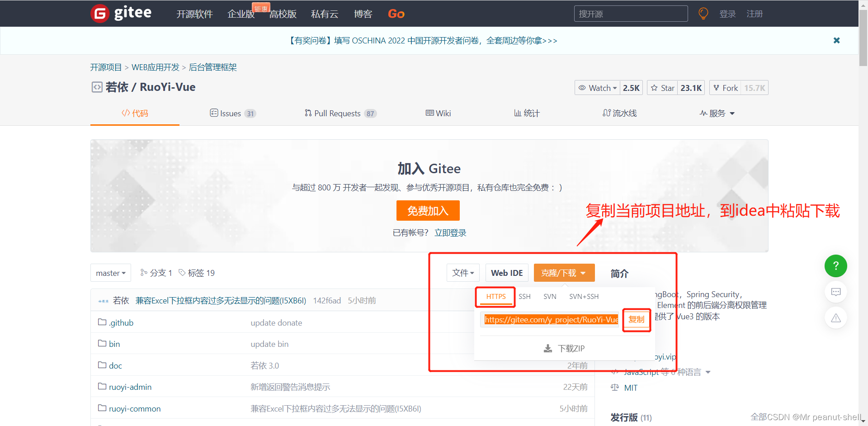Open the ruoyi-admin folder

click(130, 387)
